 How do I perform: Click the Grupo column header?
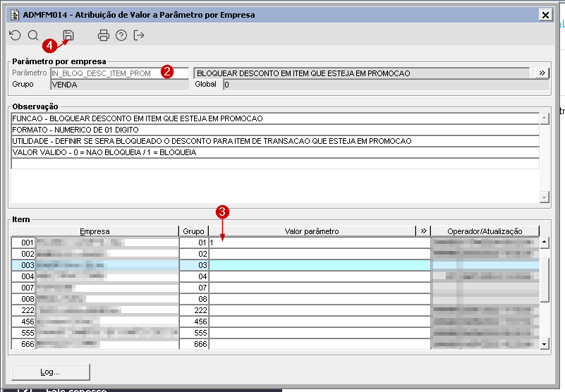click(194, 231)
